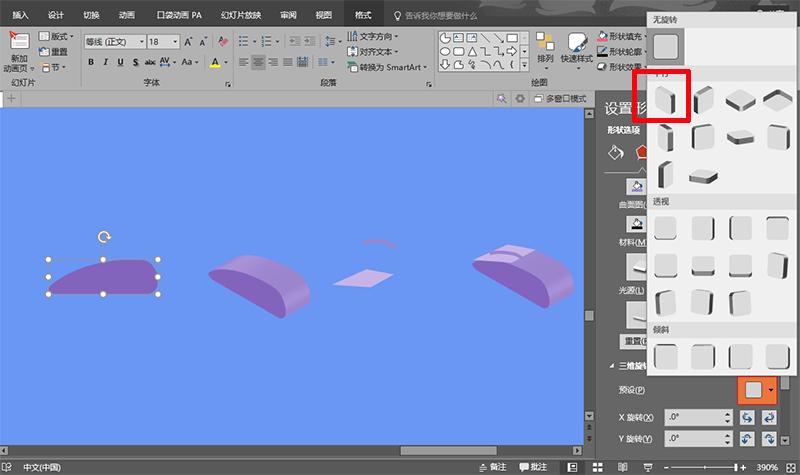Screen dimensions: 800x475
Task: Switch to the 动画 ribbon tab
Action: [x=127, y=16]
